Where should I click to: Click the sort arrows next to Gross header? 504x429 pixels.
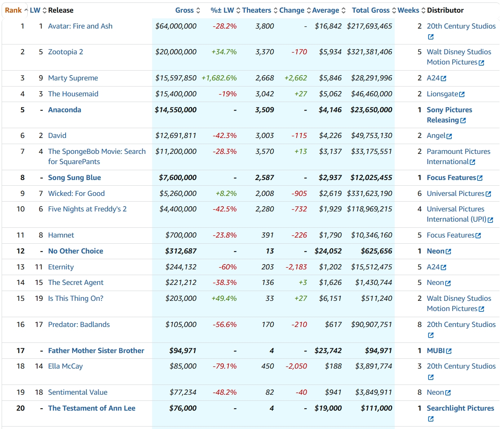coord(198,11)
